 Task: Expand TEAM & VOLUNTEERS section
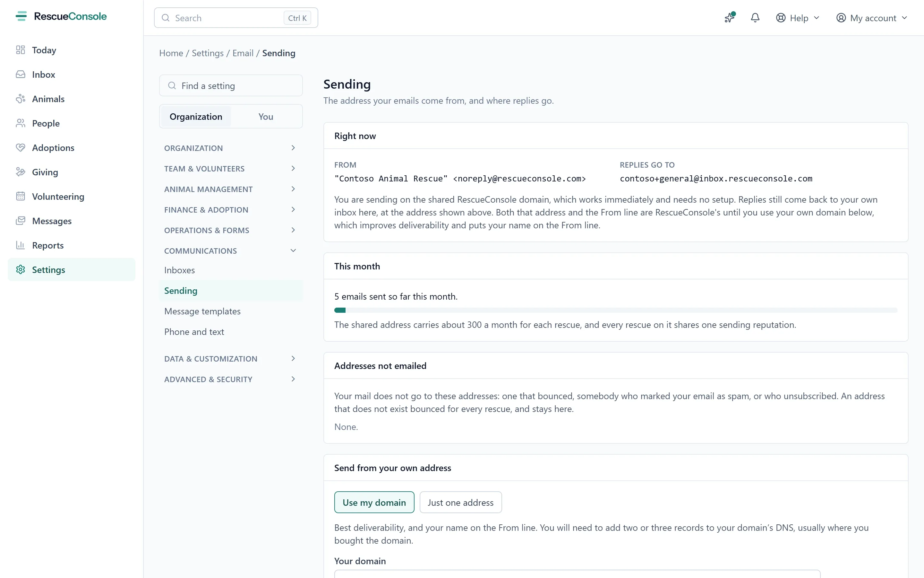pos(231,169)
